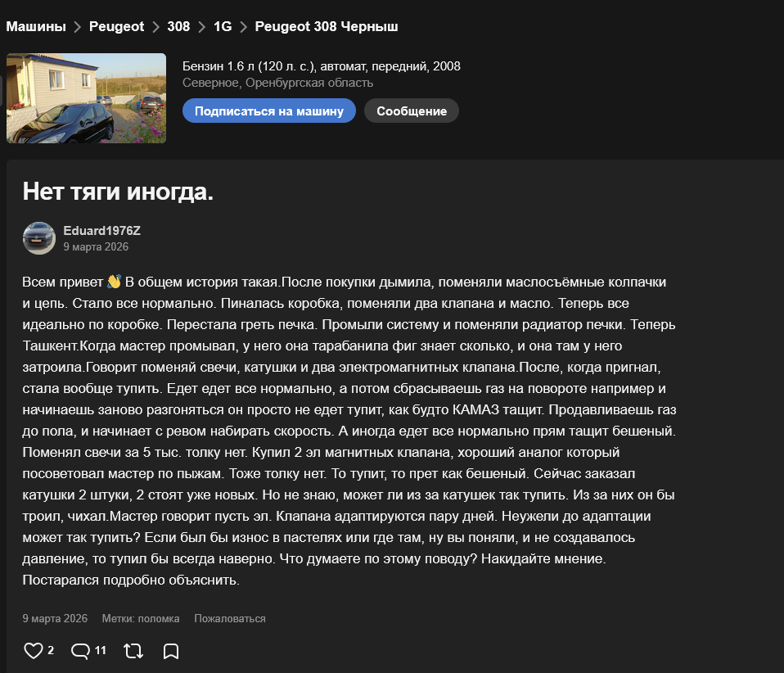Image resolution: width=784 pixels, height=673 pixels.
Task: Open Eduard1976Z avatar picture
Action: click(39, 238)
